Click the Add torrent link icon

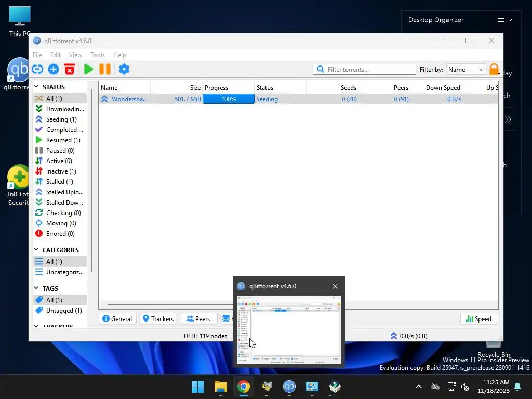coord(37,69)
